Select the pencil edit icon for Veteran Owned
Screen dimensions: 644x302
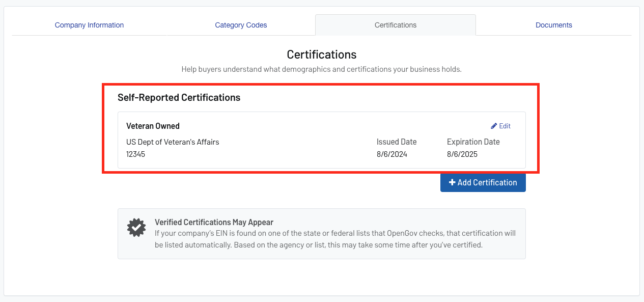(493, 126)
